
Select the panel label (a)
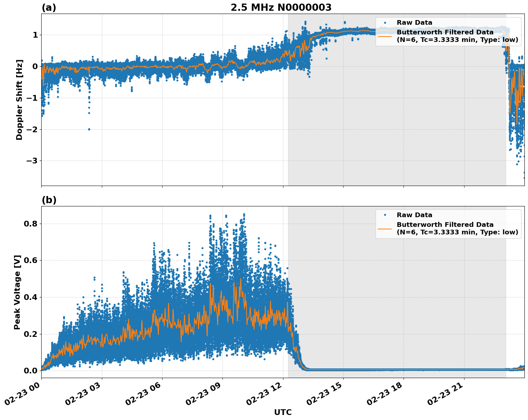tap(49, 6)
